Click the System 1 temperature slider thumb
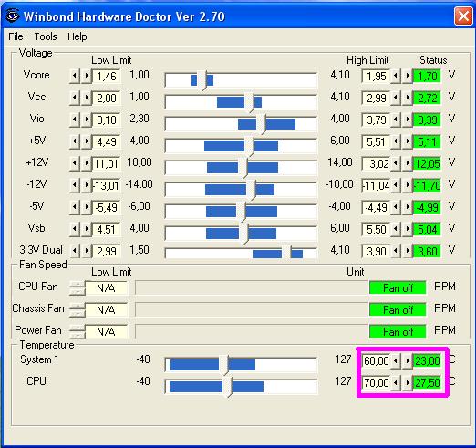This screenshot has width=476, height=448. pos(223,365)
